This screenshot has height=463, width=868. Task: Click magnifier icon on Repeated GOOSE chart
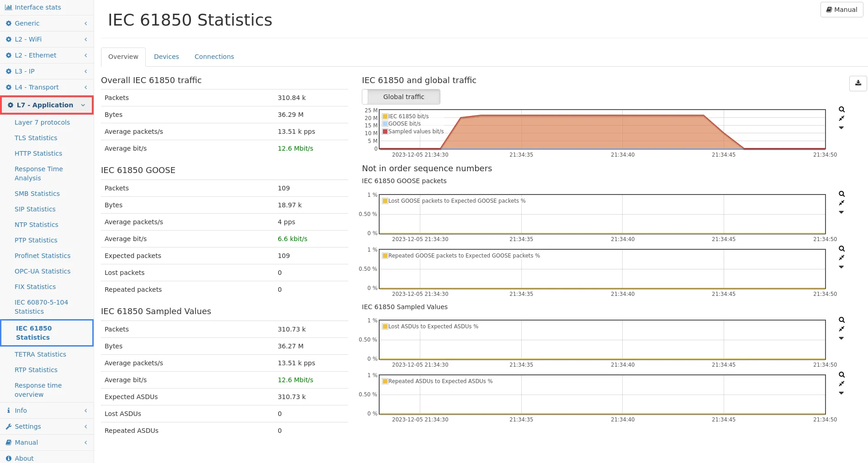842,249
